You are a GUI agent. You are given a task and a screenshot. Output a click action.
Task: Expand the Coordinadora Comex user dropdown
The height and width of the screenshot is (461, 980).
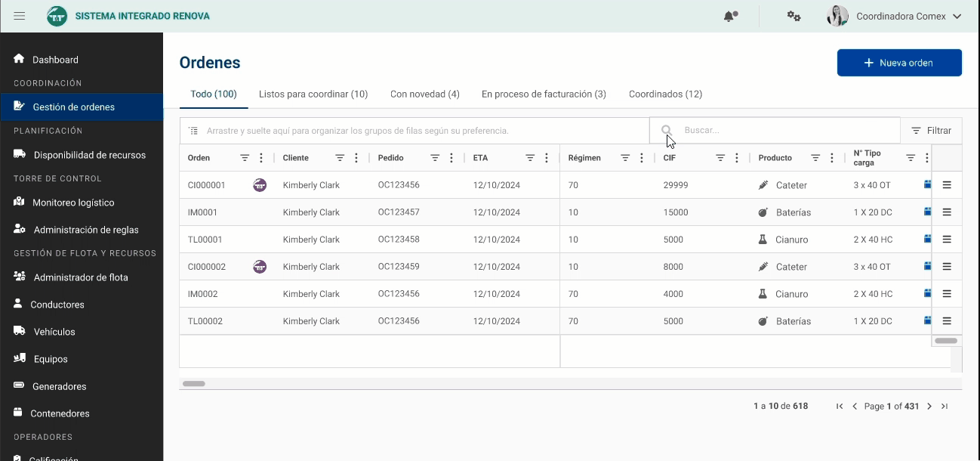[957, 16]
